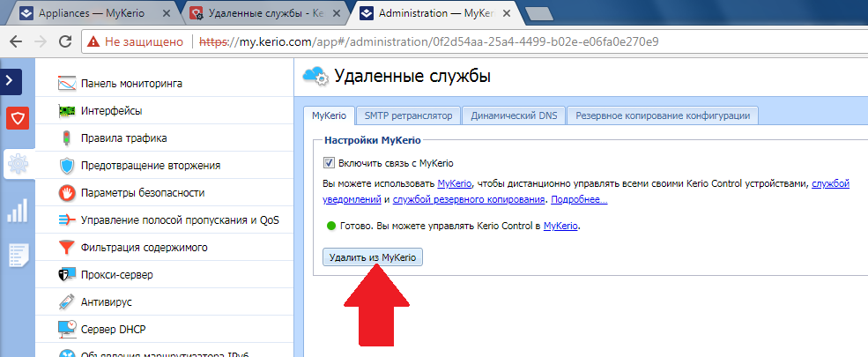
Task: Select the MyKerio tab
Action: [x=330, y=115]
